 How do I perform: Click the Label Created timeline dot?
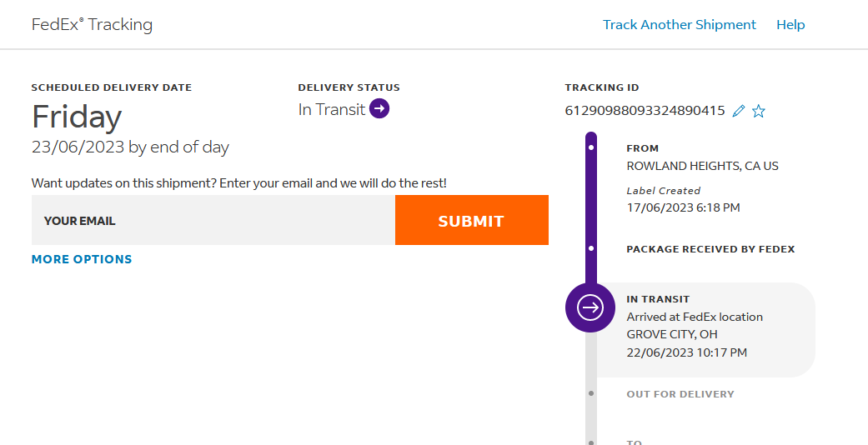tap(591, 148)
